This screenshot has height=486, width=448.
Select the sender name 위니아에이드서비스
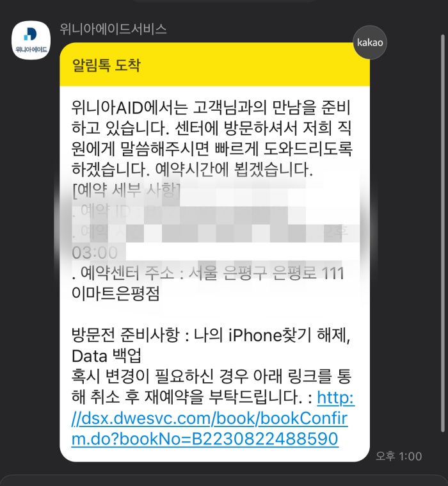(x=113, y=29)
